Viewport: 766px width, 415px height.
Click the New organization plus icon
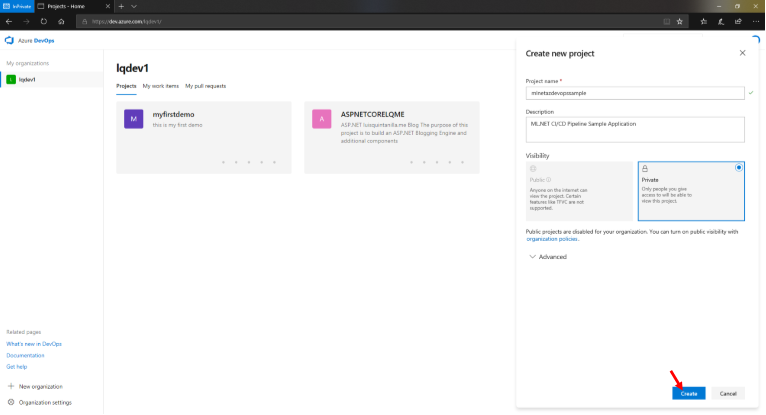pyautogui.click(x=11, y=386)
